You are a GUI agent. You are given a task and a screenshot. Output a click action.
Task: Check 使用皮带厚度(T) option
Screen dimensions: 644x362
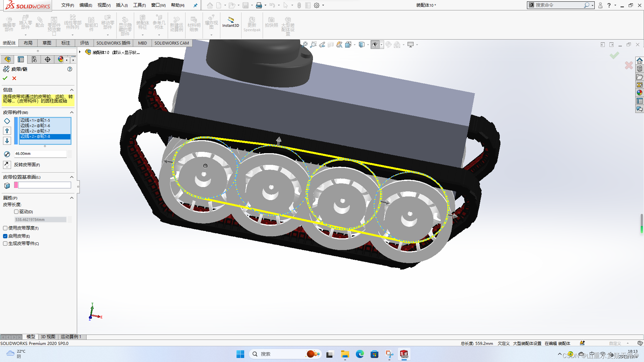(5, 228)
